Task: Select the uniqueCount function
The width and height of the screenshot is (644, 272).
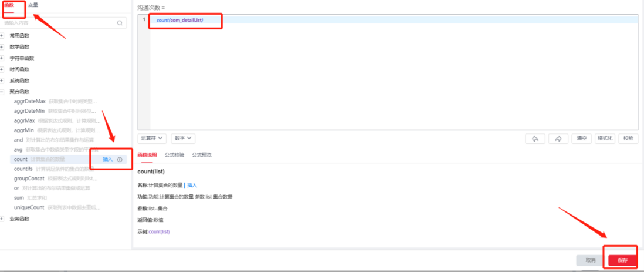Action: (29, 207)
